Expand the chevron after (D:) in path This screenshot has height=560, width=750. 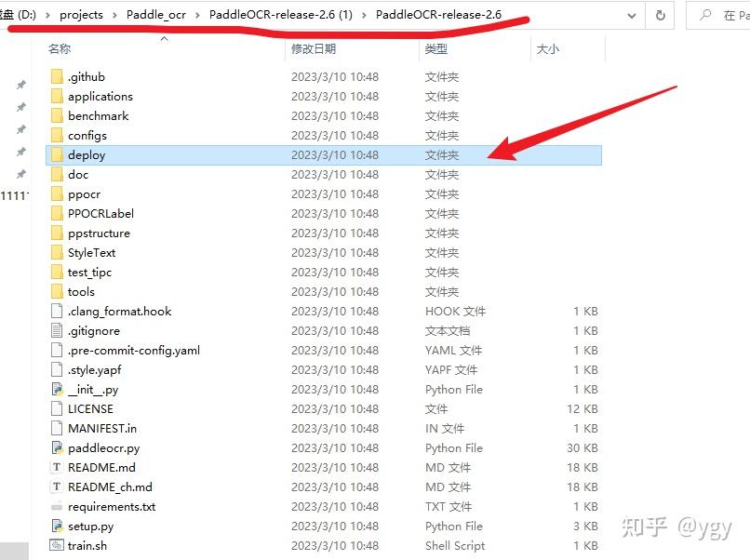click(x=47, y=15)
